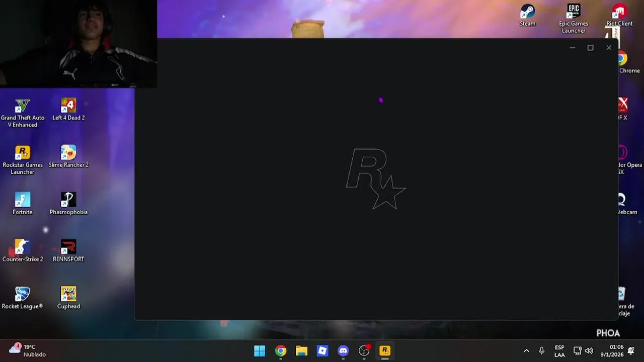The height and width of the screenshot is (362, 644).
Task: Minimize the Rockstar launcher window
Action: (x=572, y=48)
